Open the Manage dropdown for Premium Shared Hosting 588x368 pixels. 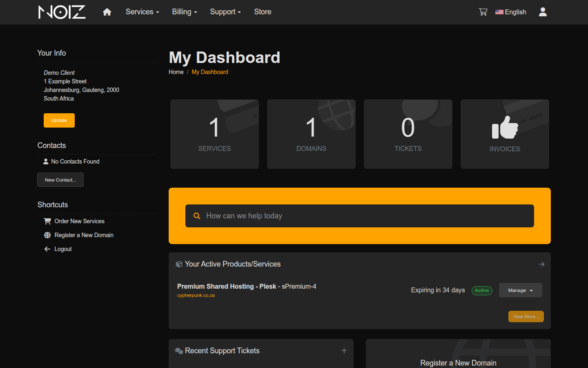(x=521, y=290)
